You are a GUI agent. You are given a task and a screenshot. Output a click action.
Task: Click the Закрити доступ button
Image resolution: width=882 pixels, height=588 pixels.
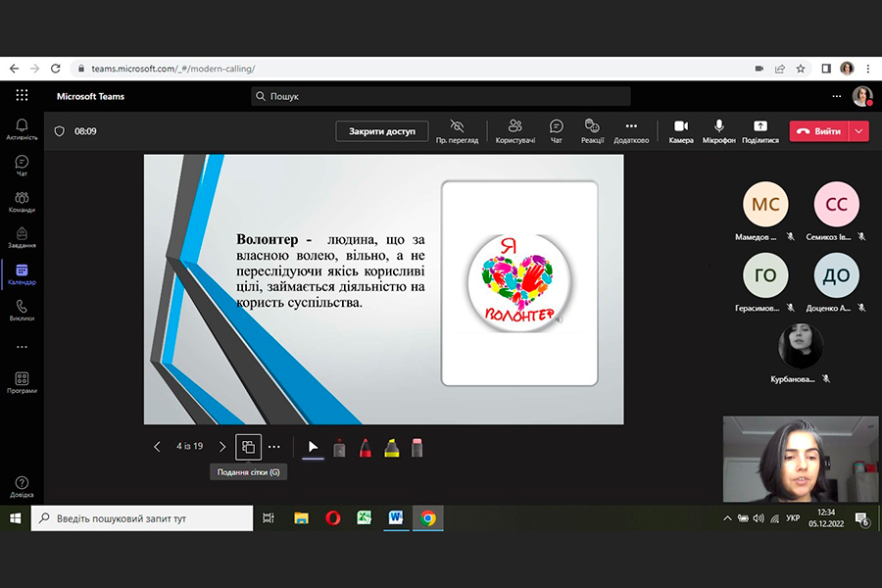pyautogui.click(x=382, y=130)
